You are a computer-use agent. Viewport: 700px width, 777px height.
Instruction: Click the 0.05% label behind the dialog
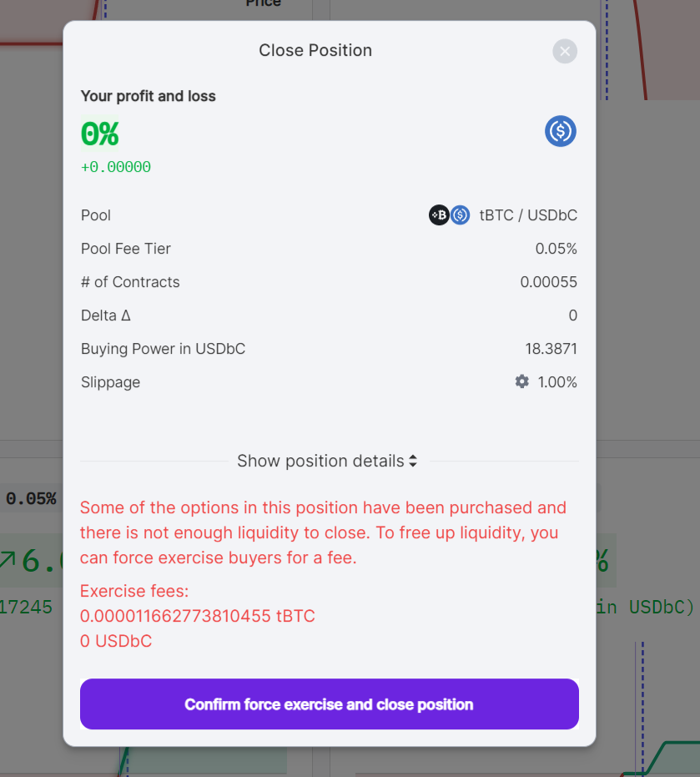pyautogui.click(x=32, y=499)
